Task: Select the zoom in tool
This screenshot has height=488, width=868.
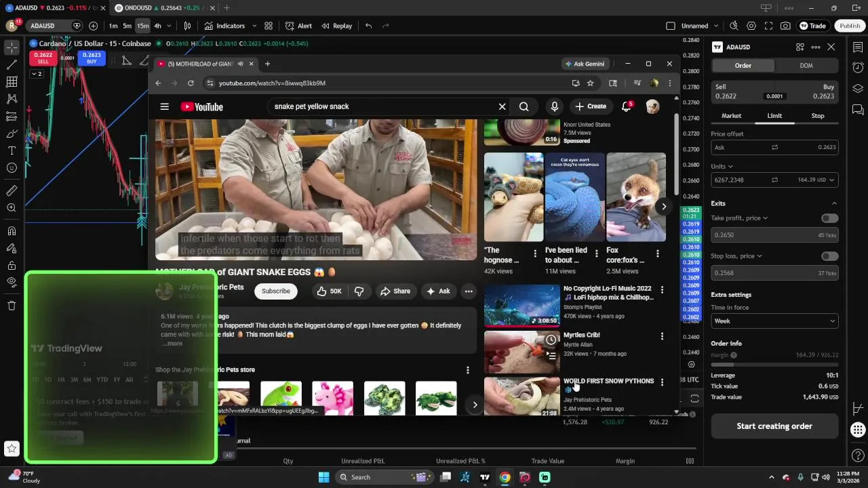Action: 12,208
